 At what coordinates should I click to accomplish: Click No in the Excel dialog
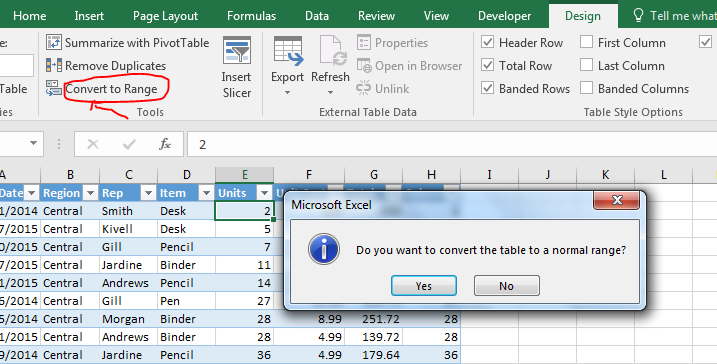tap(507, 286)
